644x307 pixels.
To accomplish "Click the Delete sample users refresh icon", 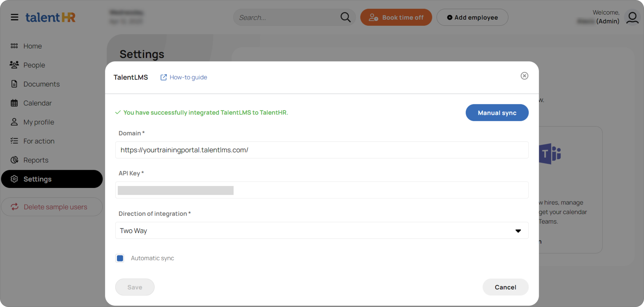I will (x=15, y=207).
